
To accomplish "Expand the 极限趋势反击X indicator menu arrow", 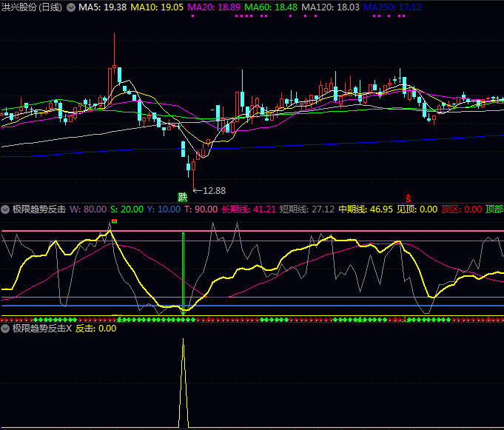I will pyautogui.click(x=6, y=328).
